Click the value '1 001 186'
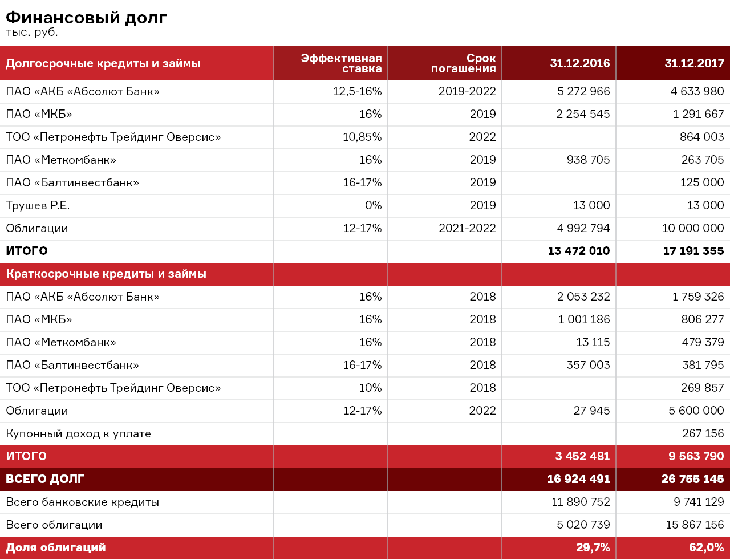The height and width of the screenshot is (560, 730). pyautogui.click(x=584, y=319)
